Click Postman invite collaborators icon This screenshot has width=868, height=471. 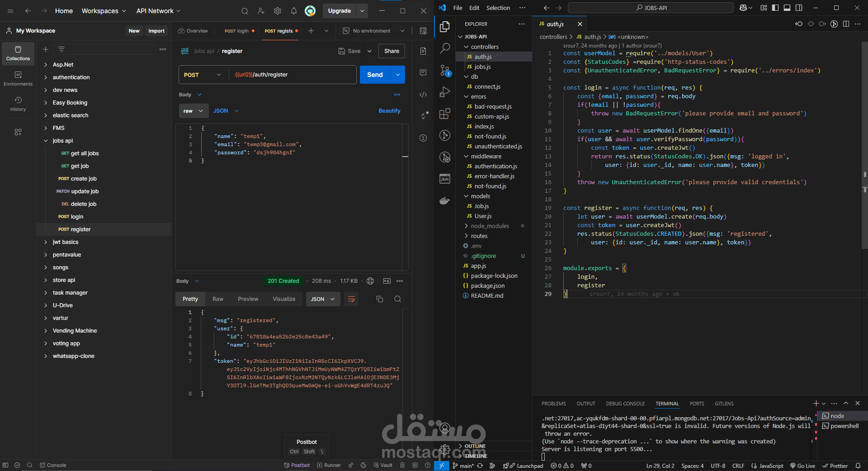point(261,11)
